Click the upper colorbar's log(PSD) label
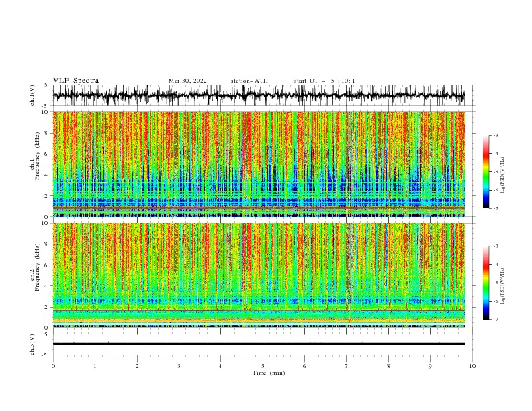Screen dimensions: 532x411 click(x=502, y=175)
